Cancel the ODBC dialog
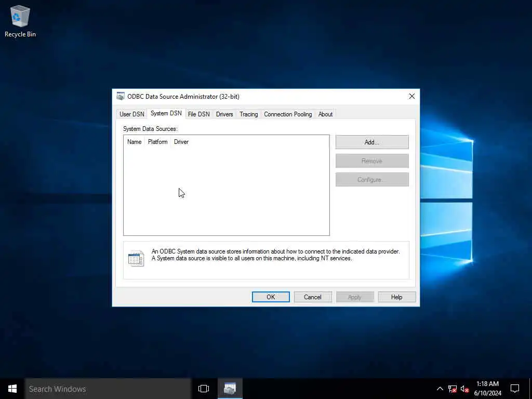This screenshot has width=532, height=399. click(x=313, y=297)
